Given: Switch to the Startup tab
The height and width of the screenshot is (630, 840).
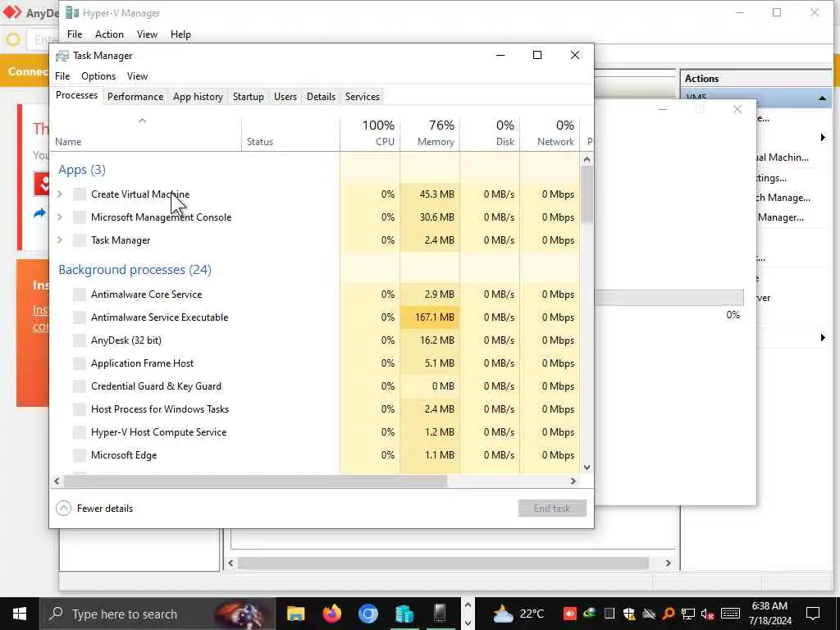Looking at the screenshot, I should (248, 97).
